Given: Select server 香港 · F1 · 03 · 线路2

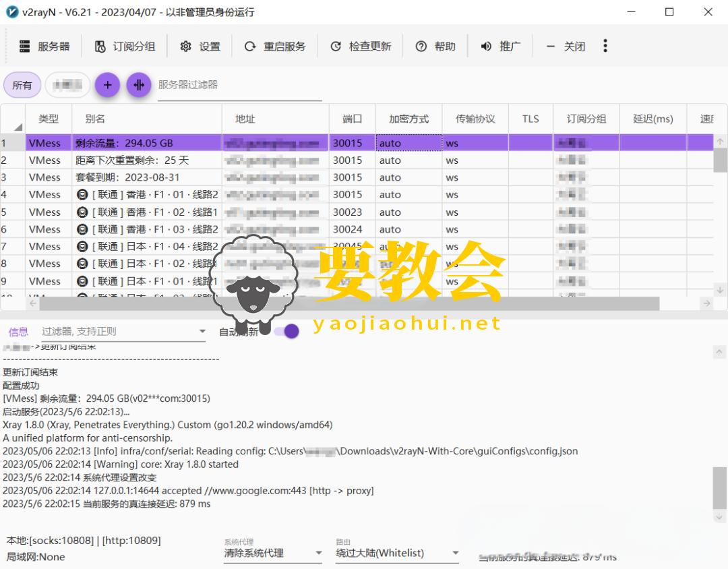Looking at the screenshot, I should coord(357,229).
